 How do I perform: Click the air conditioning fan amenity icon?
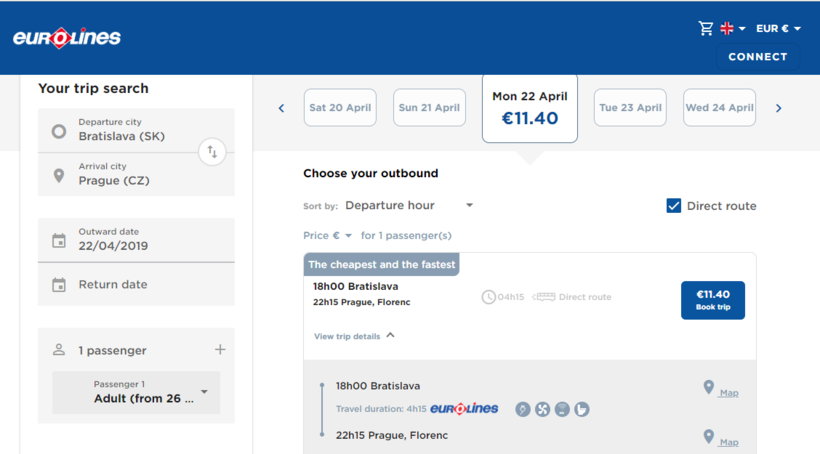click(542, 409)
